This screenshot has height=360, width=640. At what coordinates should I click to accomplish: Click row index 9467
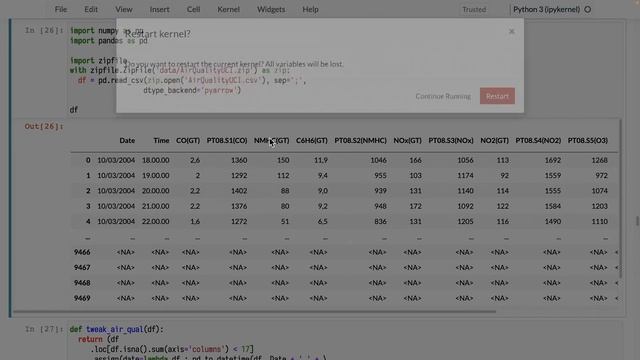(82, 267)
